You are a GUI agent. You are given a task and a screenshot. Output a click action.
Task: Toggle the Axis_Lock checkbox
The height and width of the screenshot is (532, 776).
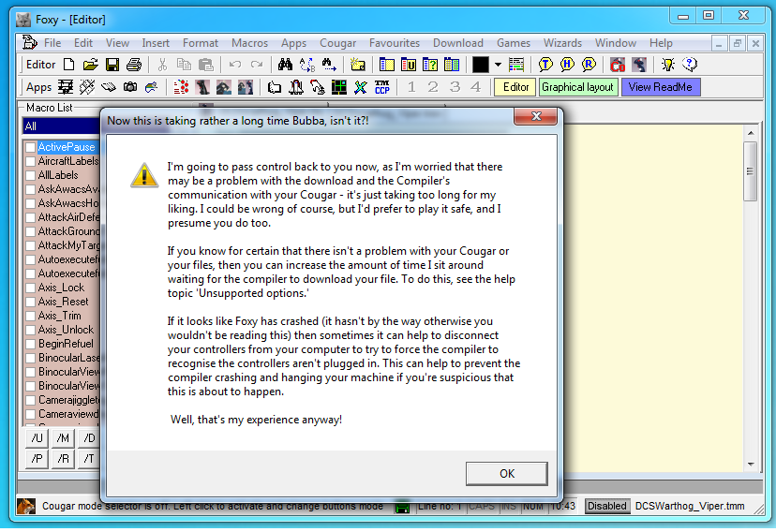(x=30, y=288)
